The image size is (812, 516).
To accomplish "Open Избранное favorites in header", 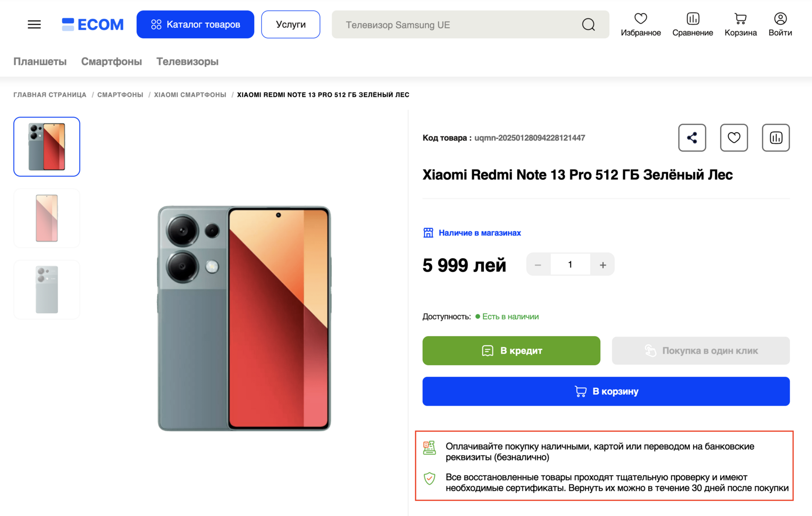I will (x=640, y=25).
